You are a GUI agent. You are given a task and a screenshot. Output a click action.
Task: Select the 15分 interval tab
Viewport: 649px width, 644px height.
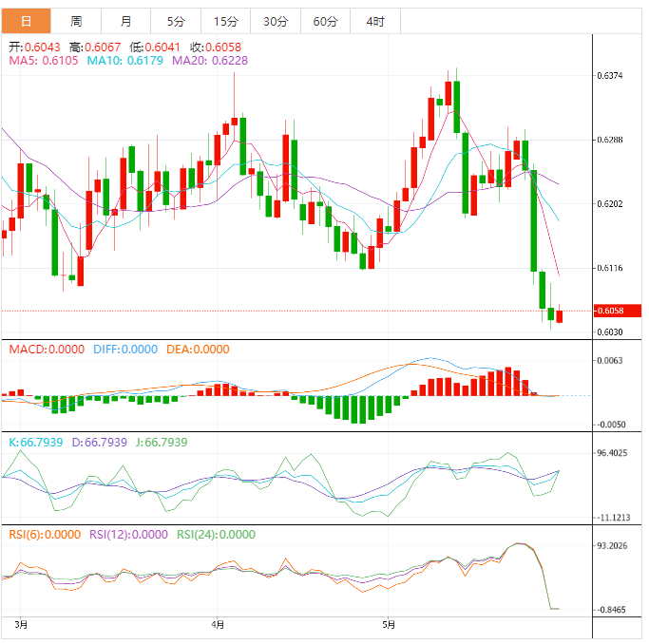[226, 21]
